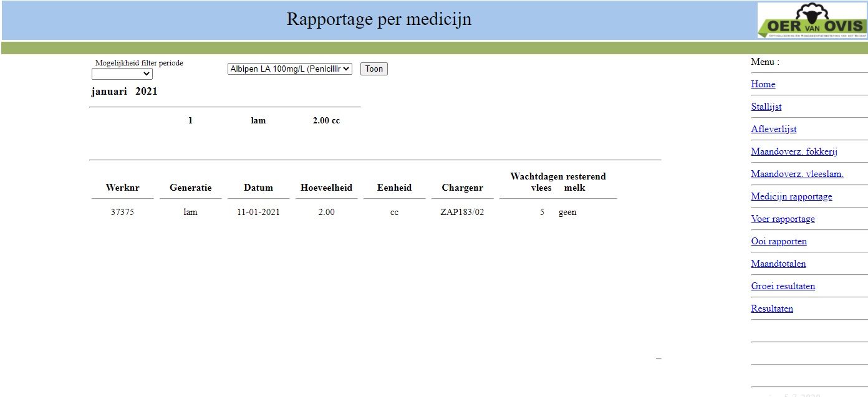Viewport: 868px width, 397px height.
Task: Open the Stallijst page
Action: (766, 107)
